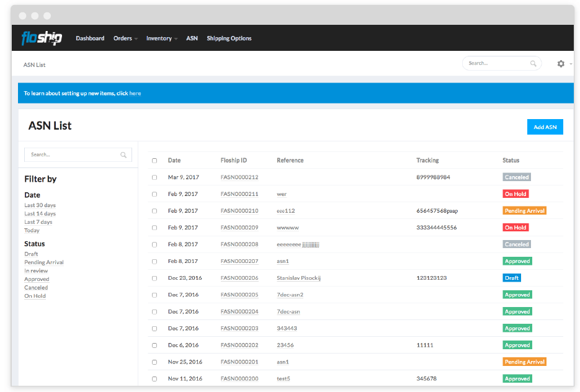580x392 pixels.
Task: Click the Pending Arrival badge for FASN0000210
Action: [x=524, y=211]
